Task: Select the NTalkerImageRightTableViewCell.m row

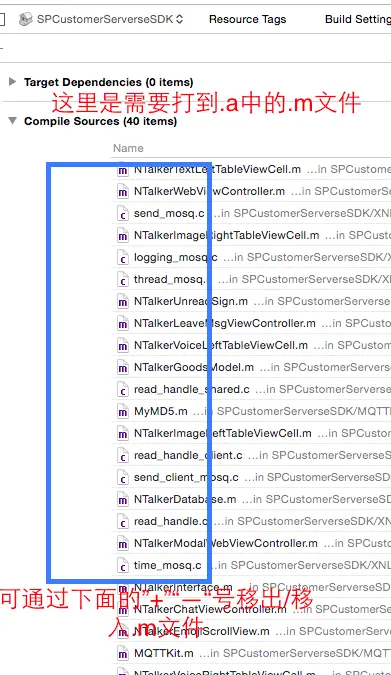Action: [x=251, y=235]
